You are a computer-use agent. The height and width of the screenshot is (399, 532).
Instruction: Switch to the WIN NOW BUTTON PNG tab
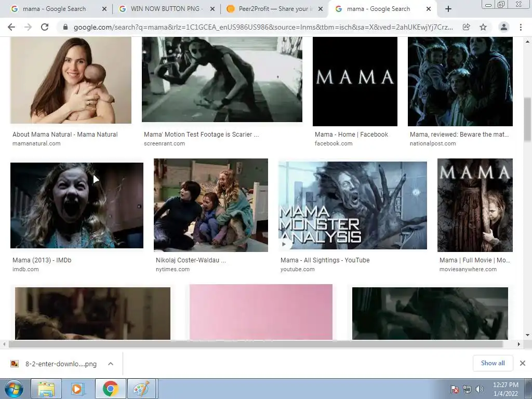[166, 9]
